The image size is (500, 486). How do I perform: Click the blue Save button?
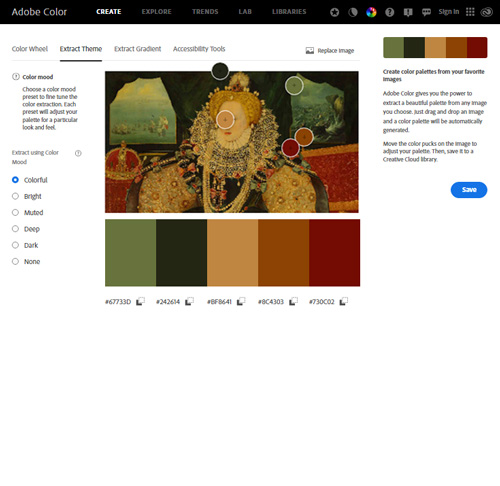click(x=469, y=190)
